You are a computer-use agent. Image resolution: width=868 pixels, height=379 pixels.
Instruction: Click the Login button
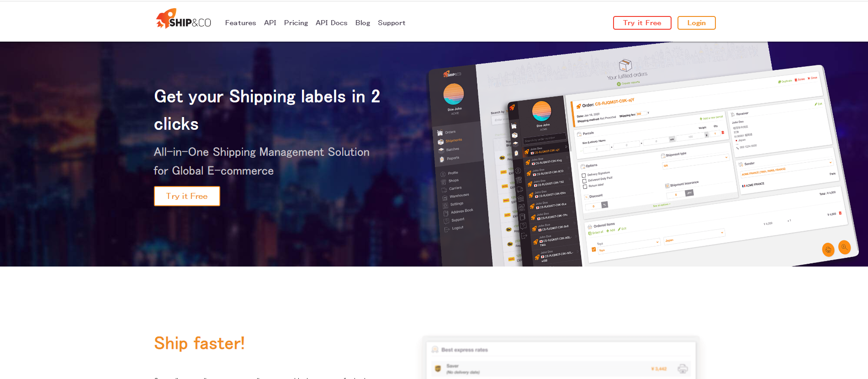point(696,23)
